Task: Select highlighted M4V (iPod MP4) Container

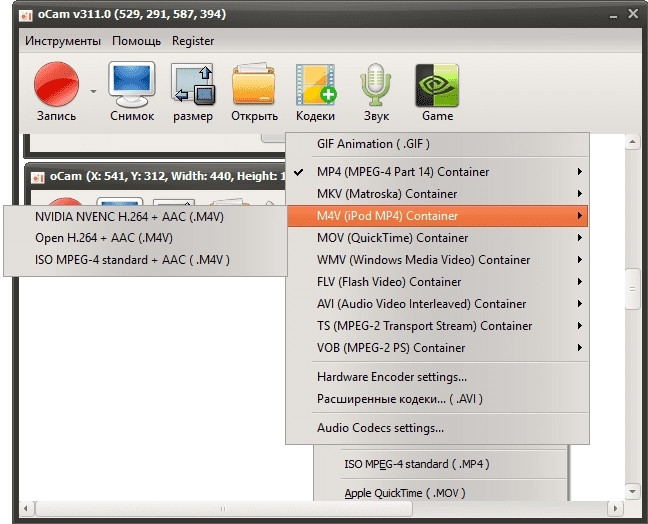Action: (x=437, y=216)
